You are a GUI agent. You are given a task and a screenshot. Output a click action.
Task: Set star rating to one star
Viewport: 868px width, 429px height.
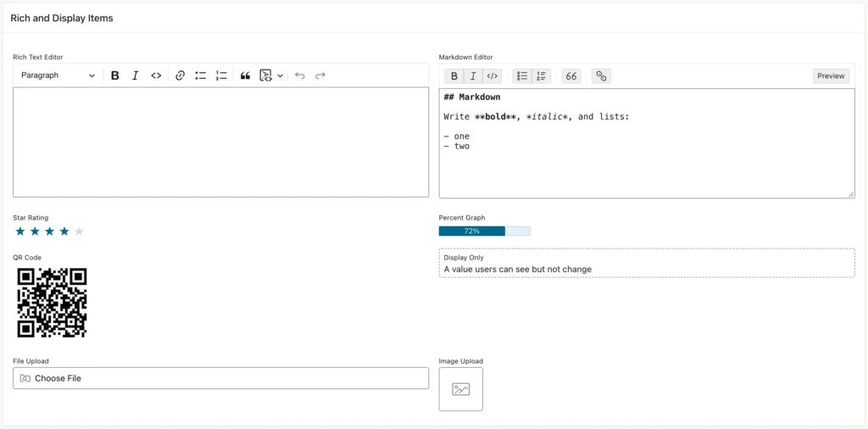coord(20,231)
